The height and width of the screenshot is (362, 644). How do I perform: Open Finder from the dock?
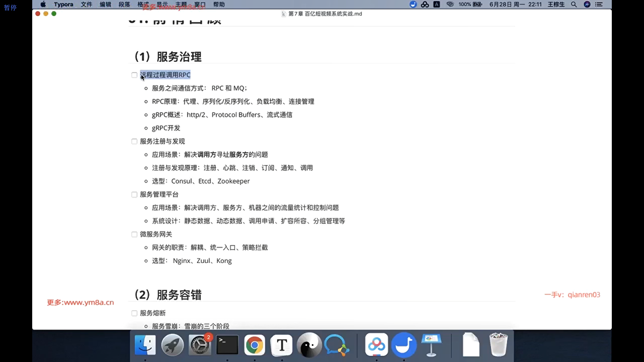tap(145, 345)
